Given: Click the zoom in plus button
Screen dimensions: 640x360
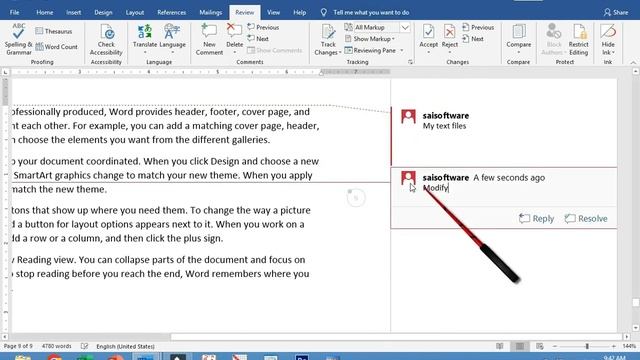Looking at the screenshot, I should coord(613,346).
